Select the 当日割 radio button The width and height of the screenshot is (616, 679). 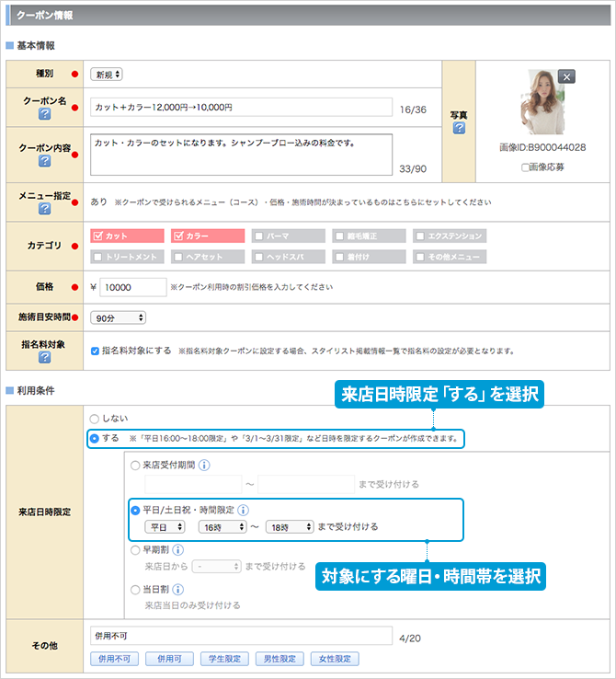click(x=136, y=589)
